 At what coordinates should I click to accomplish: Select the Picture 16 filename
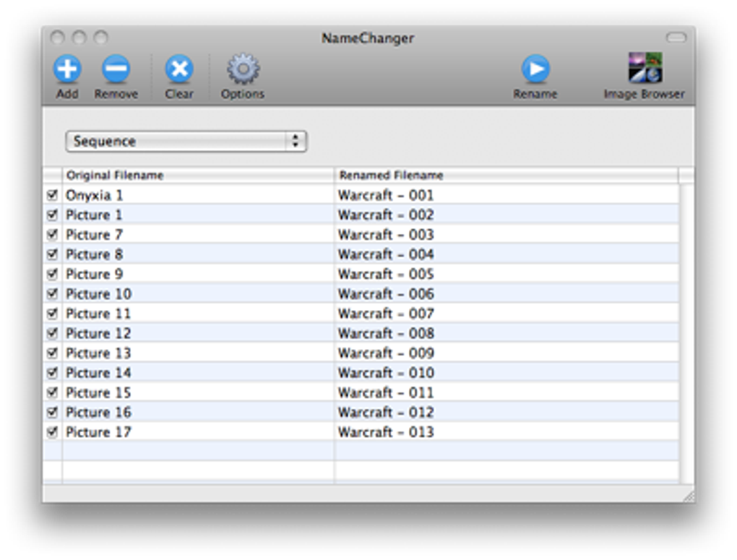click(x=98, y=413)
